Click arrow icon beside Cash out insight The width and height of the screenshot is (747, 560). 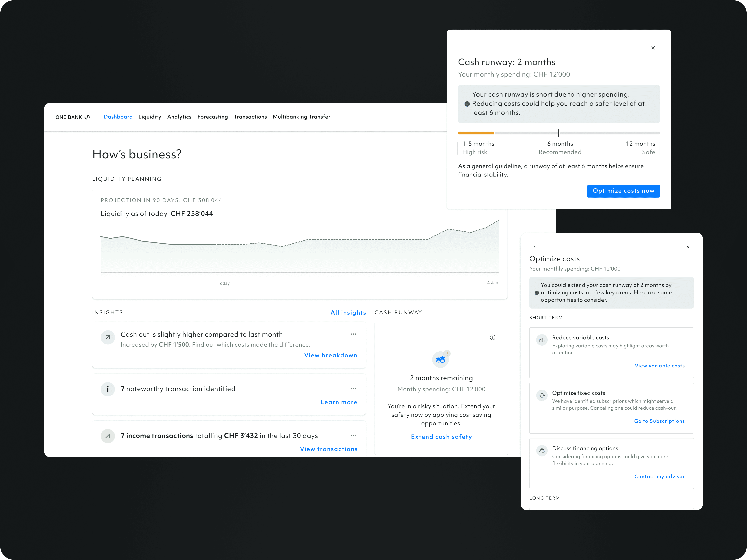coord(108,337)
